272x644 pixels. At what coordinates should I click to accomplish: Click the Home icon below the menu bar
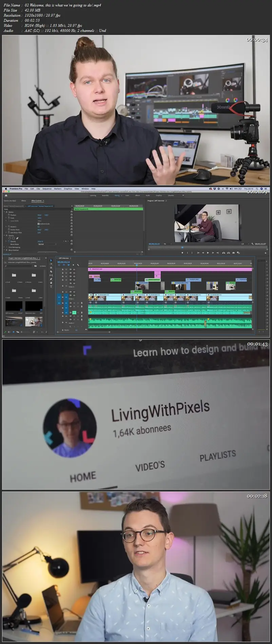[x=6, y=196]
